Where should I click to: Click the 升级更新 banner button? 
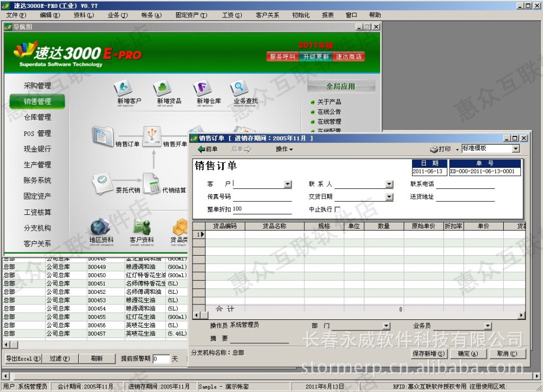click(316, 57)
